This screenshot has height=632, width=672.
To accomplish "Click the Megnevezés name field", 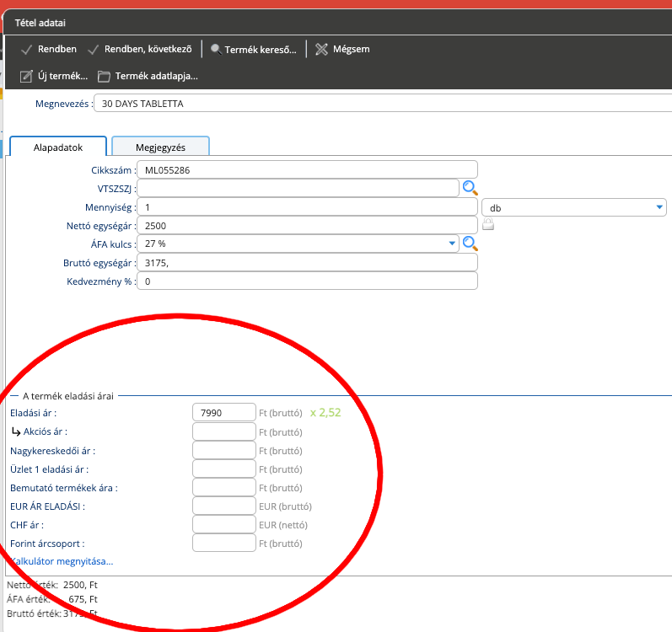I will click(383, 103).
